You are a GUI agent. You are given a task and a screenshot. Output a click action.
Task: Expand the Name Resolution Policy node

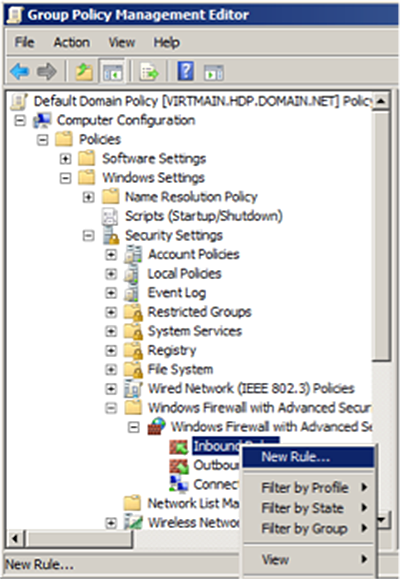(x=88, y=197)
